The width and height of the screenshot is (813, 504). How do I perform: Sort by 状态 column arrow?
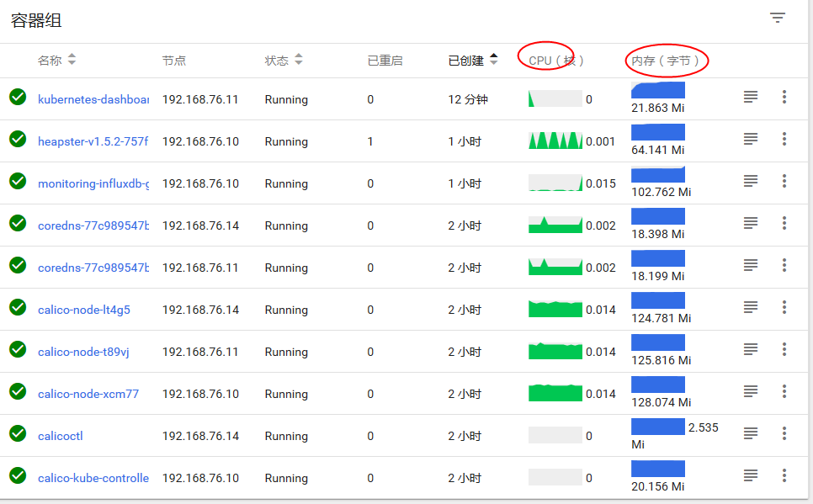299,60
